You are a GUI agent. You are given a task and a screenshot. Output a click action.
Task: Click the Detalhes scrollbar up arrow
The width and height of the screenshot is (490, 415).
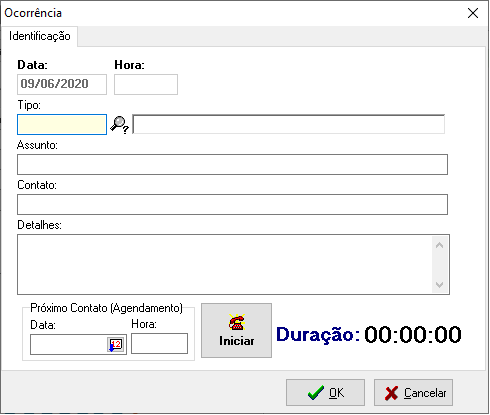(439, 246)
